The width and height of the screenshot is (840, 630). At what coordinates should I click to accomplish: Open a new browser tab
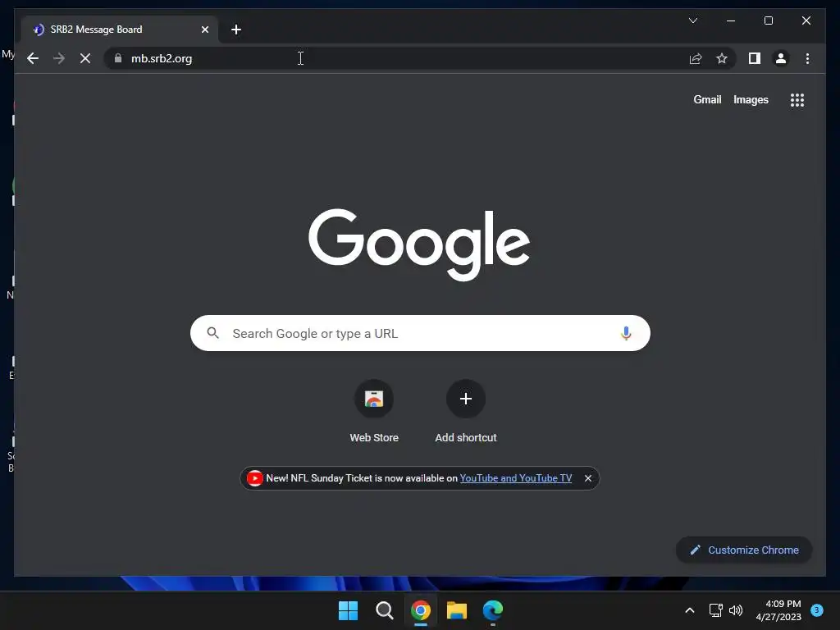tap(236, 30)
